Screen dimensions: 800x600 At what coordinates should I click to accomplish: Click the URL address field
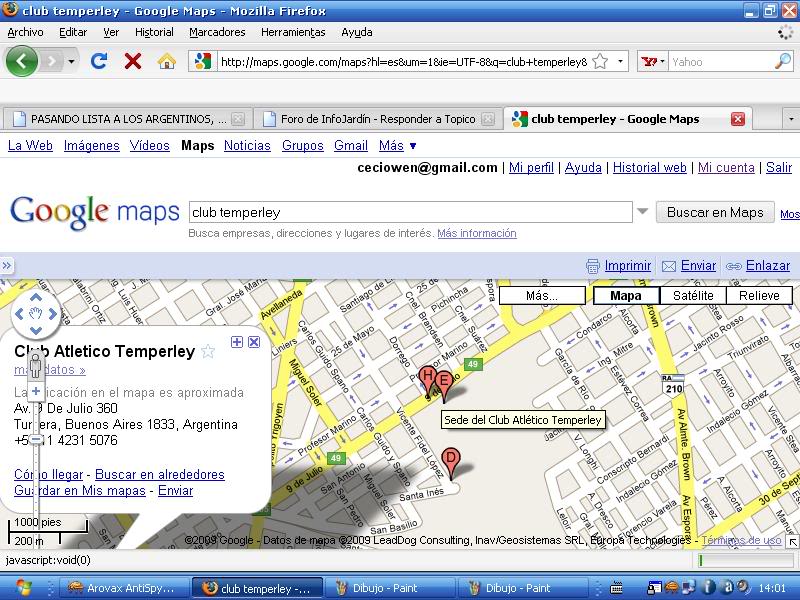(x=403, y=62)
